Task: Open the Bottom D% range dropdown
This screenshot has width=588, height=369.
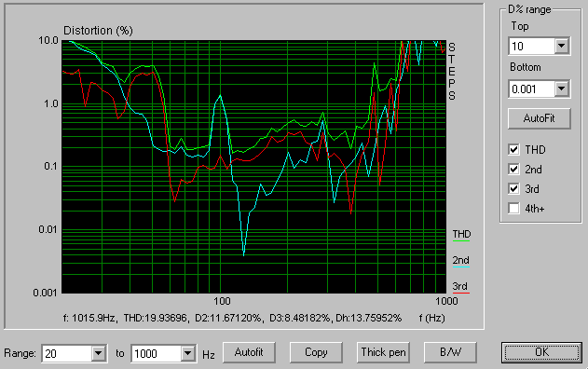Action: pos(561,89)
